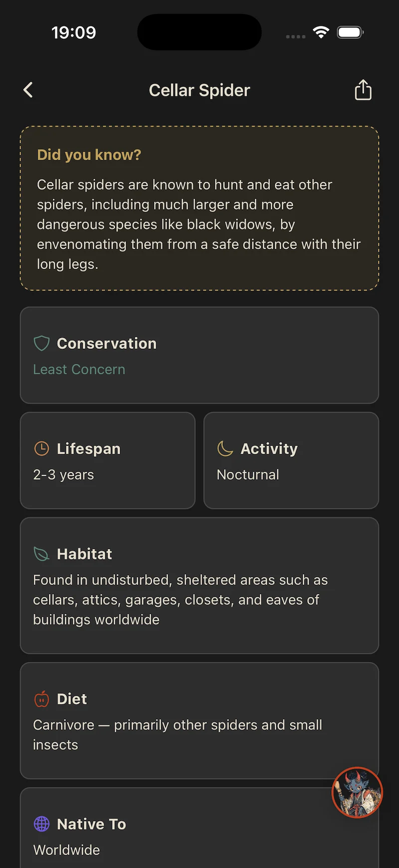This screenshot has width=399, height=868.
Task: Tap the Wi-Fi status icon
Action: click(321, 32)
